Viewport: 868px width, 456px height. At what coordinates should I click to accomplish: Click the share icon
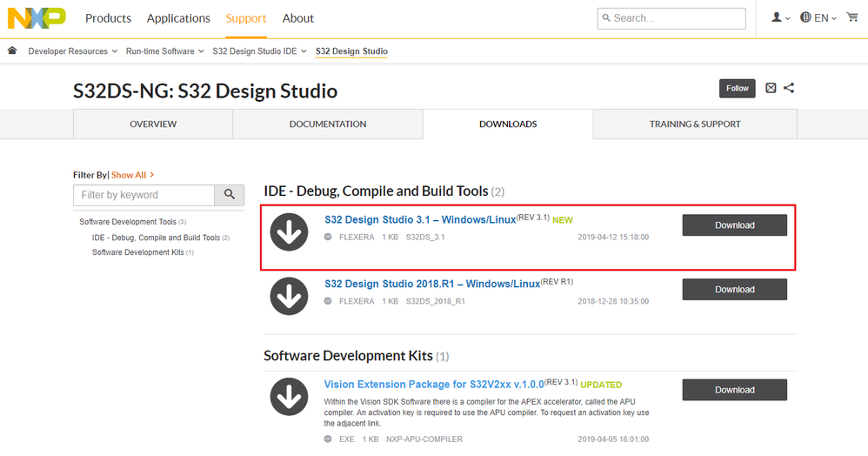789,88
